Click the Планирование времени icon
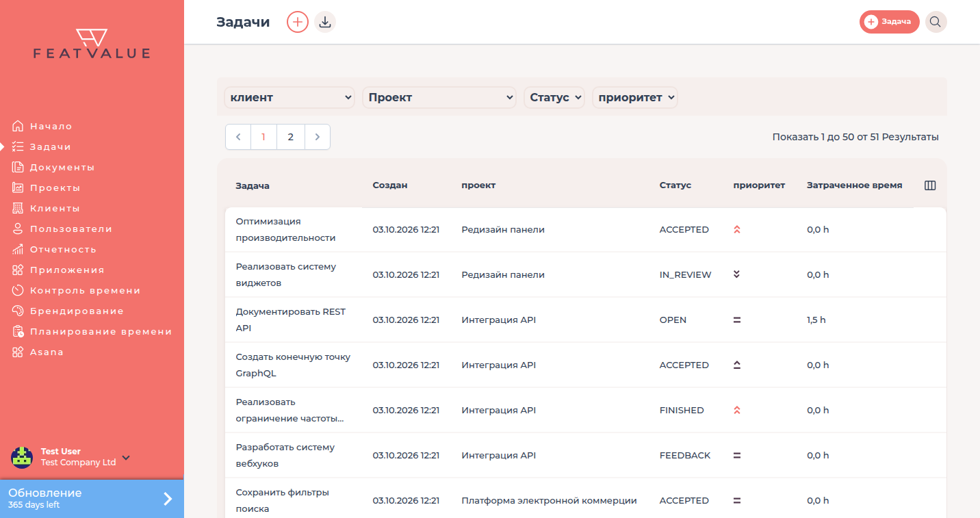 point(18,331)
